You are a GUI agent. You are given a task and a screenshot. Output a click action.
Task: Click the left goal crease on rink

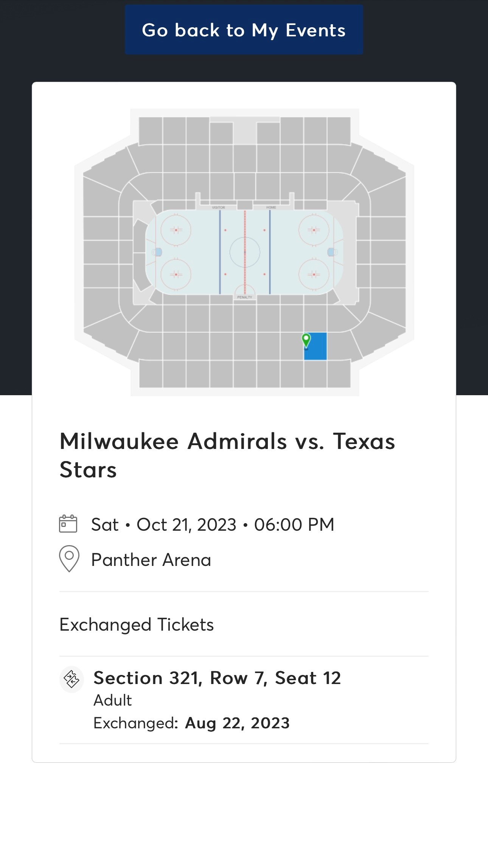(x=158, y=252)
